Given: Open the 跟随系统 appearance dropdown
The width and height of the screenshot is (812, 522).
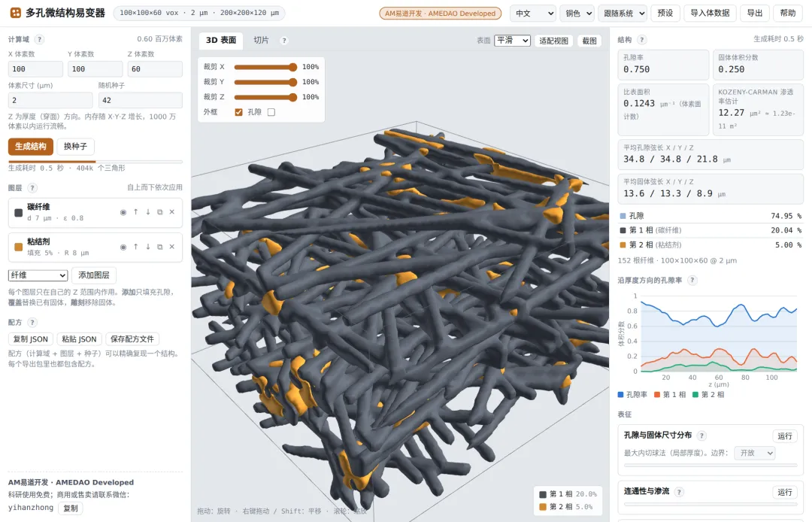Looking at the screenshot, I should coord(623,14).
